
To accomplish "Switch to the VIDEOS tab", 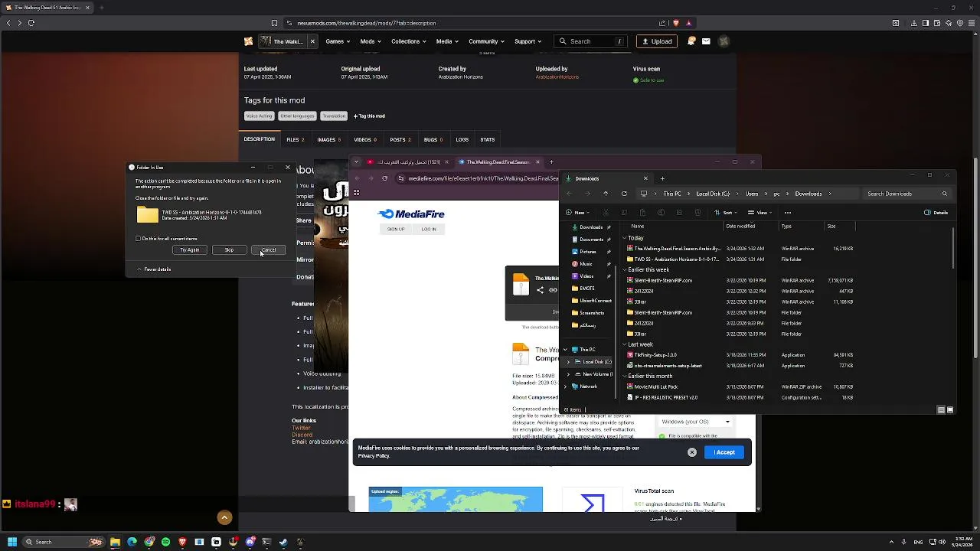I will coord(365,139).
